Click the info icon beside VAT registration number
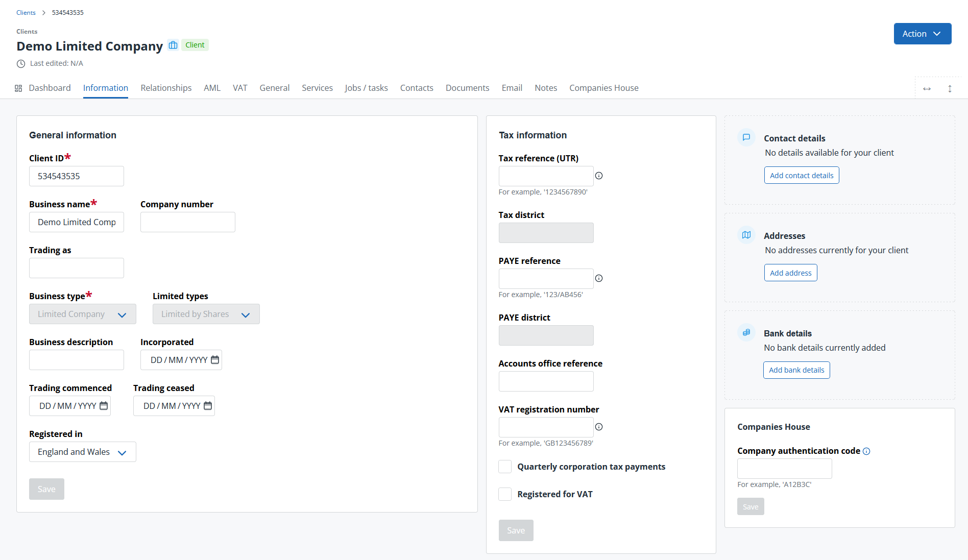The width and height of the screenshot is (968, 560). [x=599, y=427]
